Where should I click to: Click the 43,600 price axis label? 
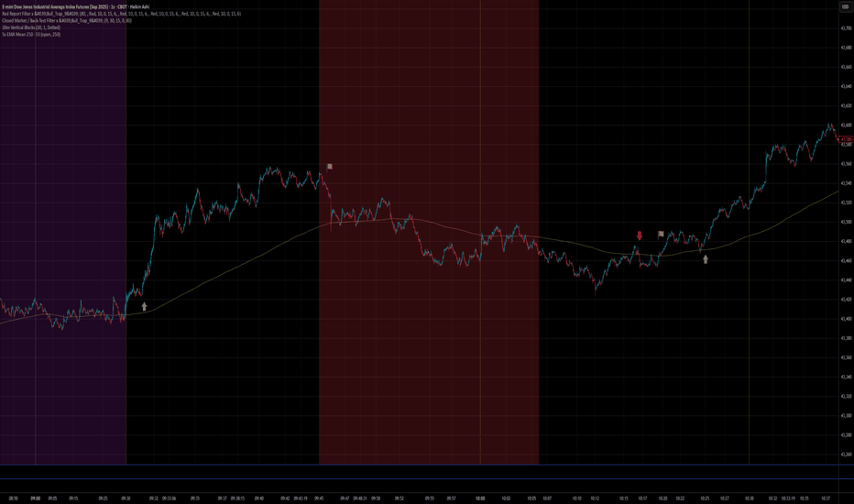(x=847, y=125)
